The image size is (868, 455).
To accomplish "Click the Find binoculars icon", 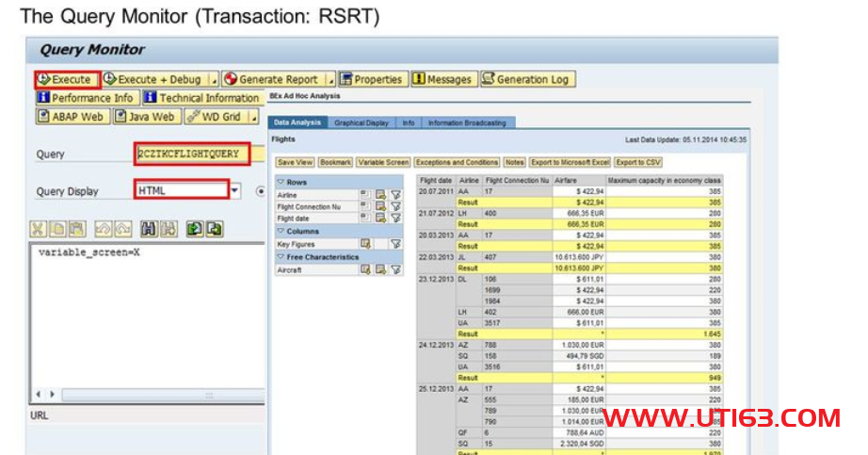I will (x=148, y=229).
